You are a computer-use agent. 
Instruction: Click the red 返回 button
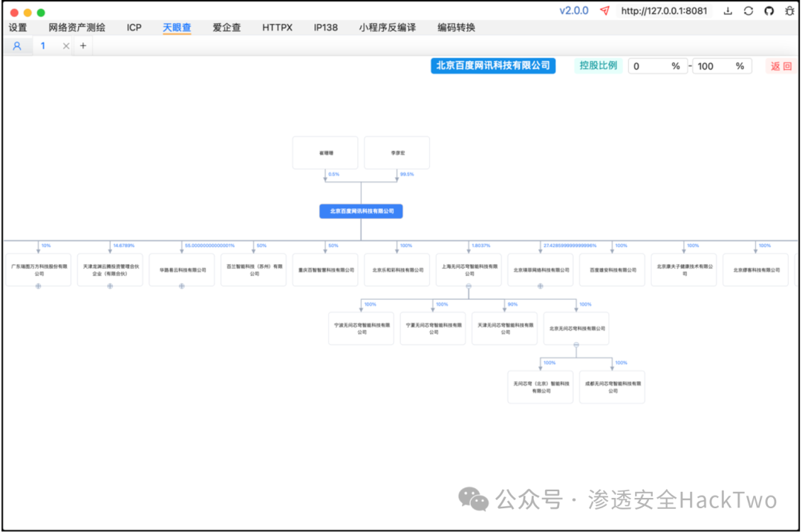pyautogui.click(x=781, y=66)
